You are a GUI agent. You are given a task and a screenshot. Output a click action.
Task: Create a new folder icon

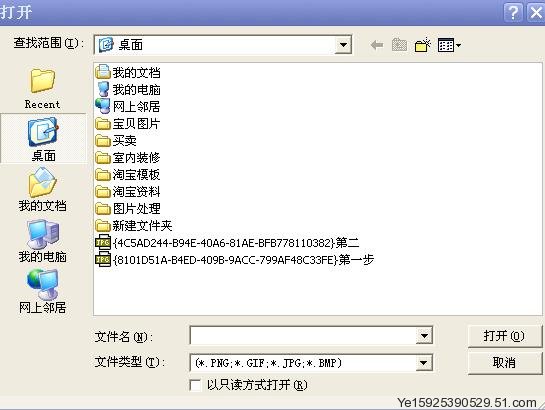tap(423, 45)
